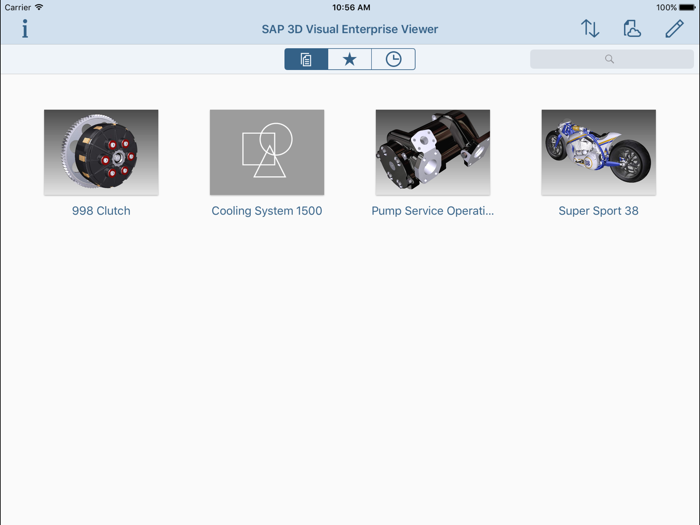The image size is (700, 525).
Task: Select the 'Pump Service Operati...' label
Action: (x=433, y=211)
